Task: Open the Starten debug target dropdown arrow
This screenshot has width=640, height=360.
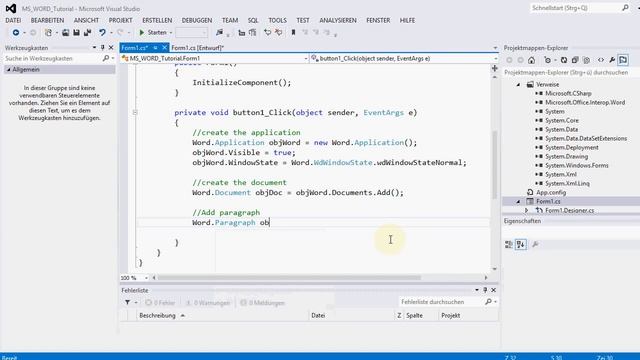Action: 171,33
